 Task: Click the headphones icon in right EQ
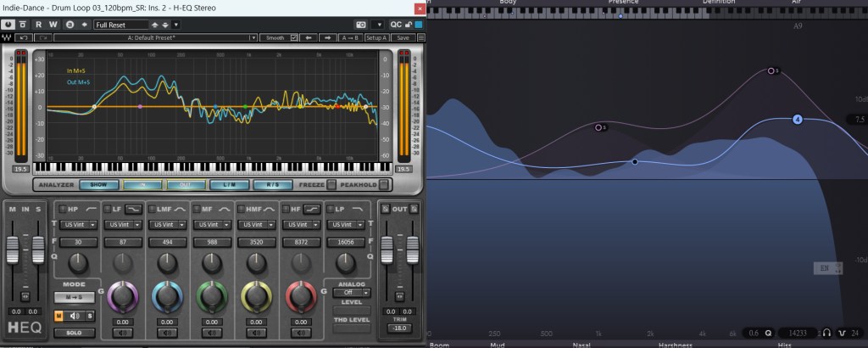826,332
